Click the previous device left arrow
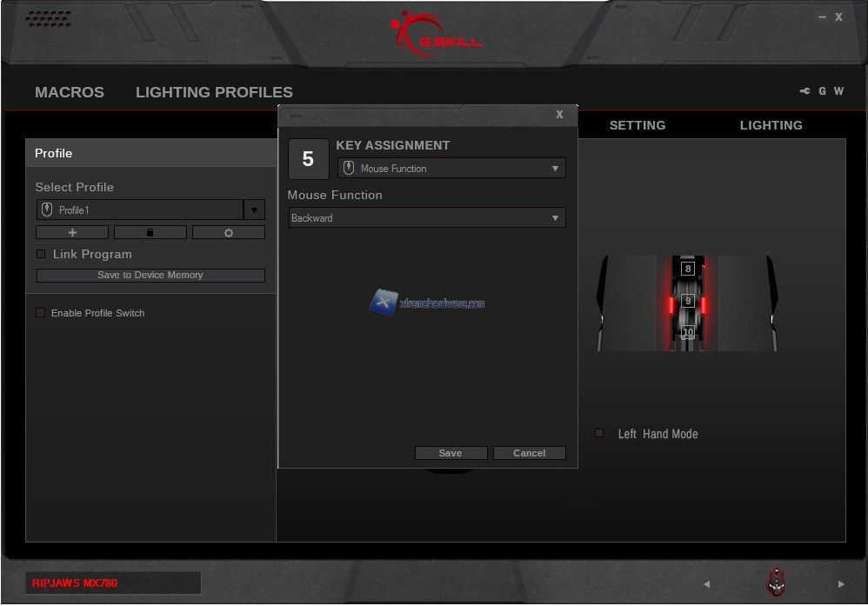This screenshot has height=606, width=868. pyautogui.click(x=706, y=584)
